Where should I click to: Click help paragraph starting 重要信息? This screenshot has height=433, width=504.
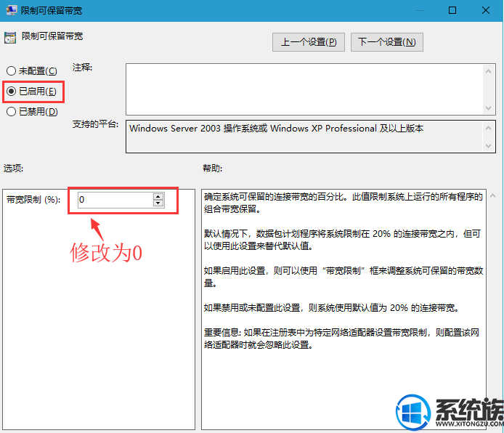point(341,339)
